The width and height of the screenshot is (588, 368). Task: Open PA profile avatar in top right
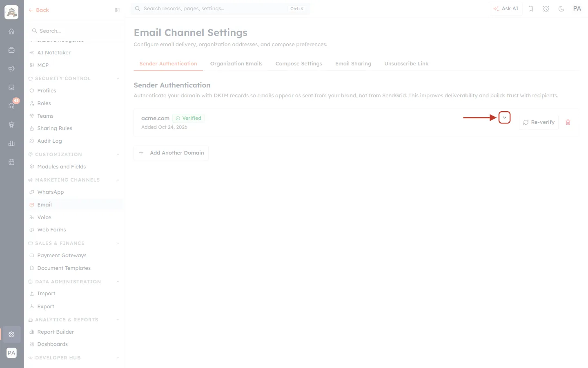tap(577, 9)
